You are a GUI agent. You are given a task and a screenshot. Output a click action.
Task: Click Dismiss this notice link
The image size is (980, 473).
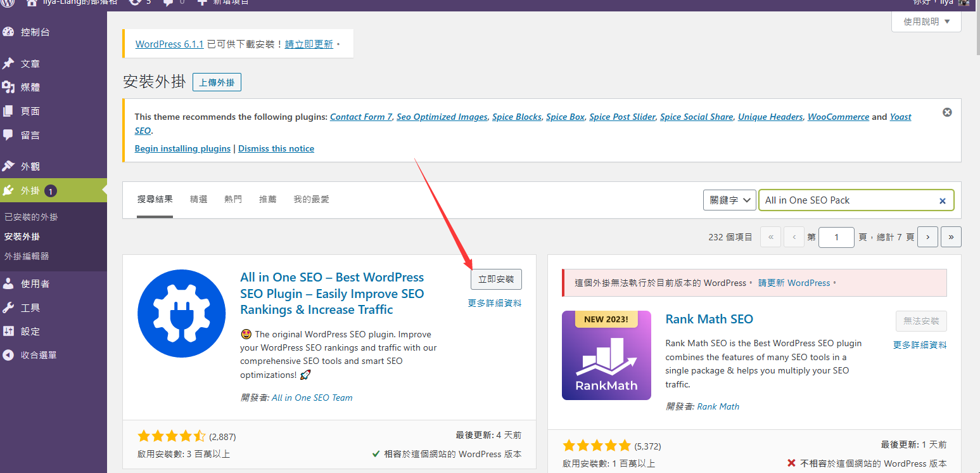[x=276, y=148]
